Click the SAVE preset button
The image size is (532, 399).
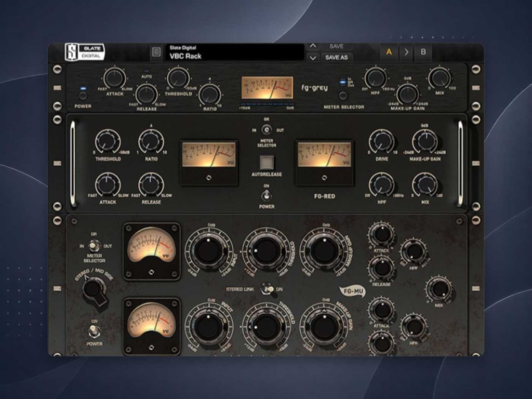coord(336,46)
